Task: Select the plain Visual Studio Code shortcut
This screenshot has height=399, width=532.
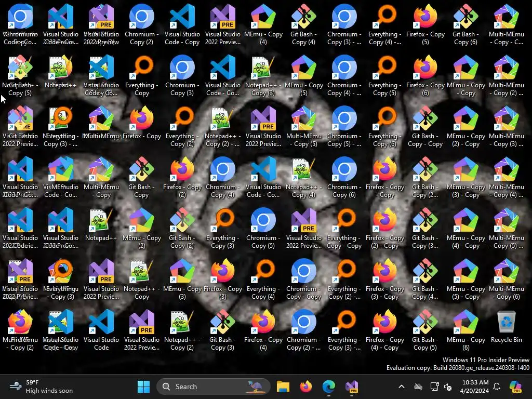Action: pyautogui.click(x=101, y=330)
